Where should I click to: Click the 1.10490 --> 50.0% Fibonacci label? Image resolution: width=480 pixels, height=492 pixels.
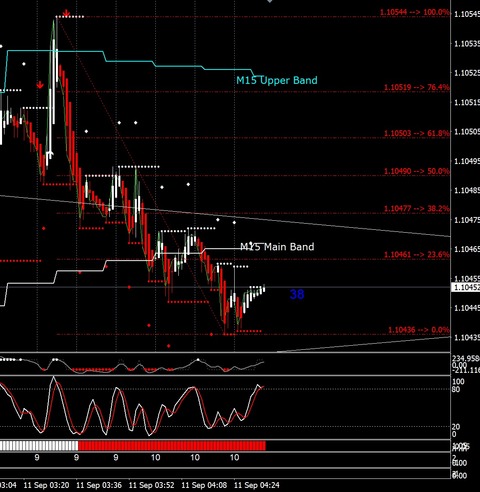pos(417,171)
